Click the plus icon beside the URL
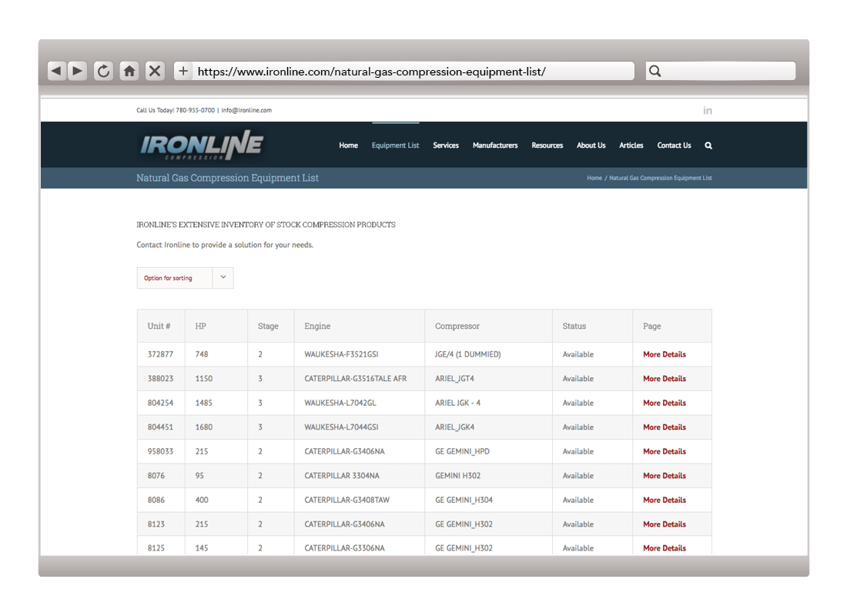Screen dimensions: 847x616 tap(183, 71)
